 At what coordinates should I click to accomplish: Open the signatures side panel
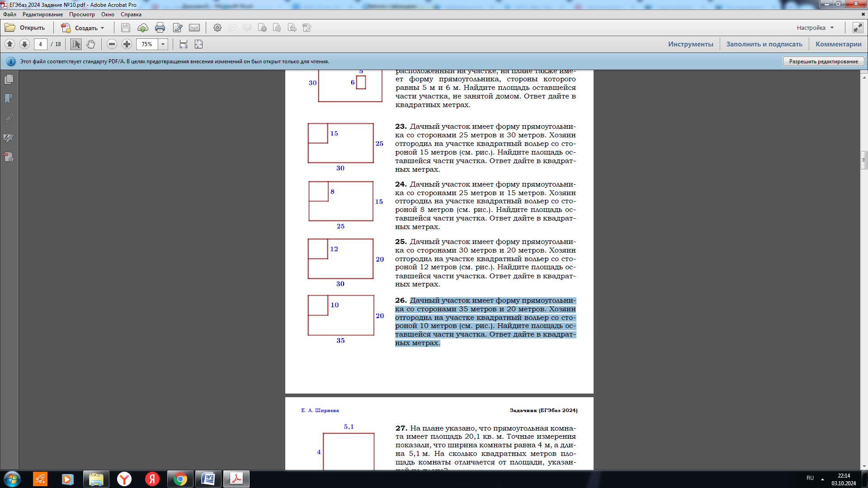(x=9, y=138)
